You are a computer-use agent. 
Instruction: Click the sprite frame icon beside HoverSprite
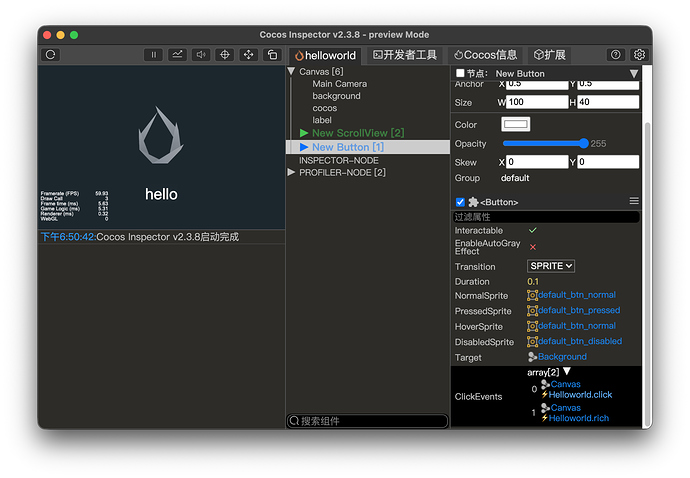532,326
